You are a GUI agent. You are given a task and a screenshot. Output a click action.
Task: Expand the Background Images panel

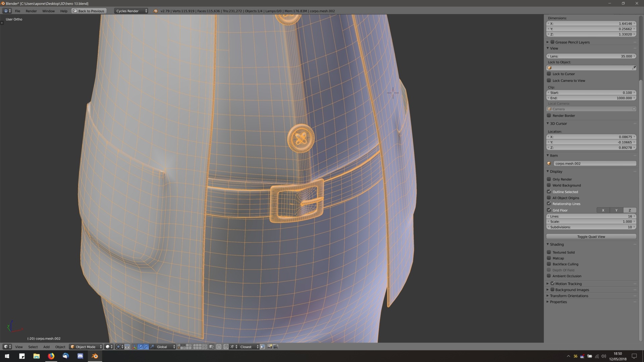[x=548, y=290]
